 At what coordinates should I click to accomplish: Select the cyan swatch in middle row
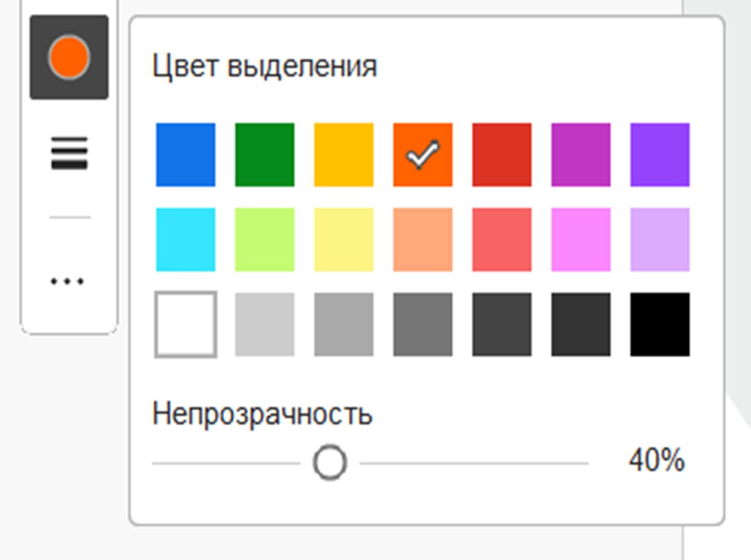click(x=185, y=239)
